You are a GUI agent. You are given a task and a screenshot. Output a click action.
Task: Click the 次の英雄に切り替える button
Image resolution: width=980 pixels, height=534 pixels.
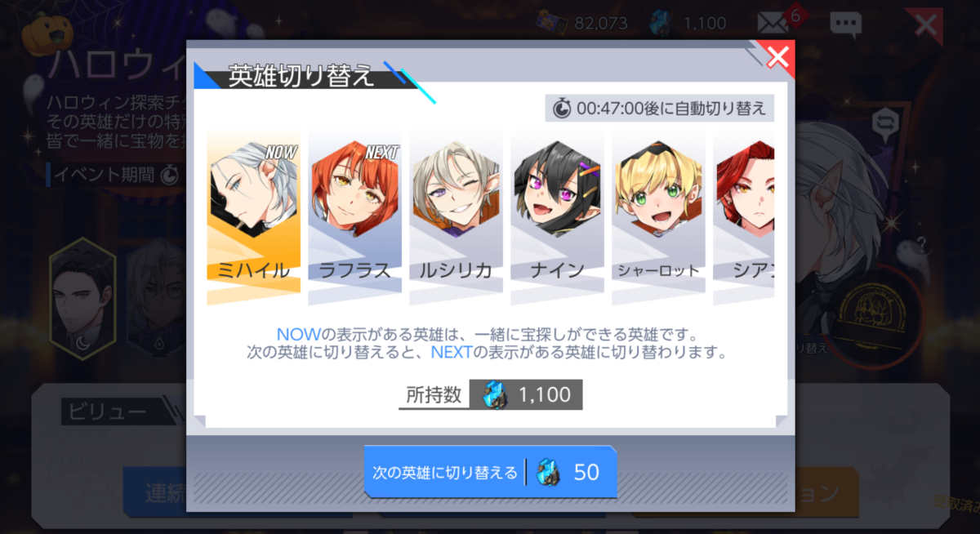point(490,472)
